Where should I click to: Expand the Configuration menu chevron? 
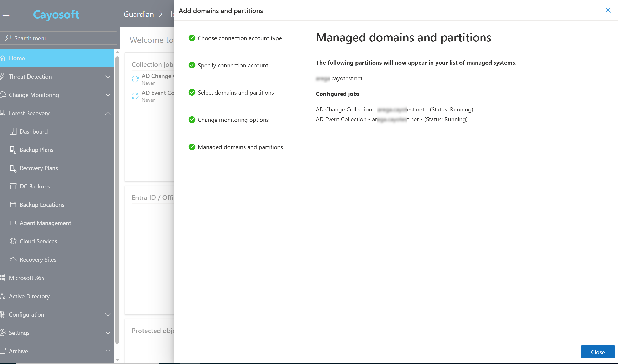pos(108,314)
